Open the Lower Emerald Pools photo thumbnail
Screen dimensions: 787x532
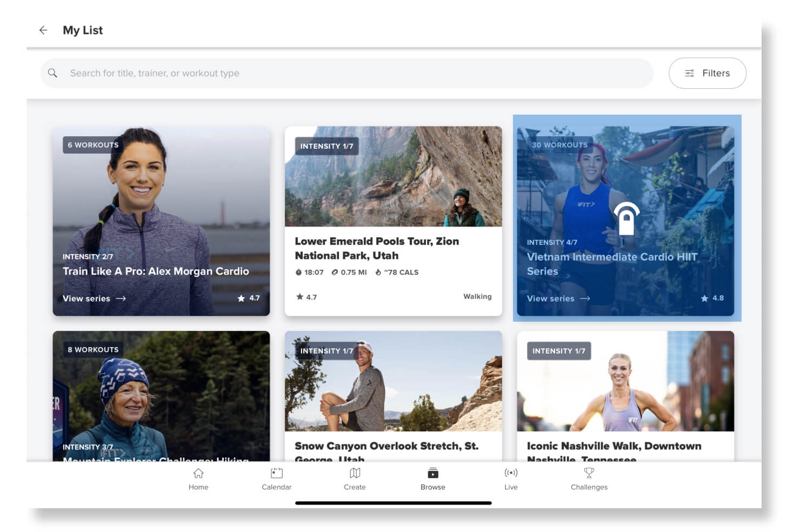click(x=393, y=176)
